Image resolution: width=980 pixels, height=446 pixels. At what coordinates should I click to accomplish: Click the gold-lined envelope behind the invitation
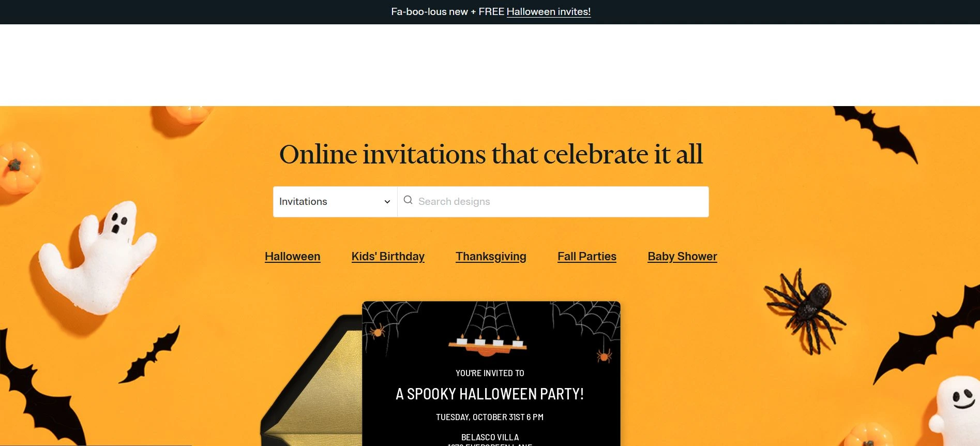[311, 383]
